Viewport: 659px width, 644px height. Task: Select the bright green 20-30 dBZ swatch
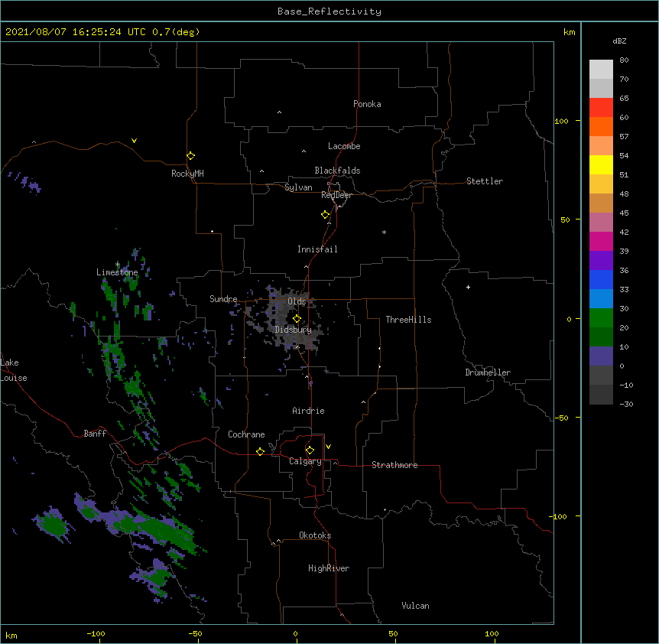point(601,318)
